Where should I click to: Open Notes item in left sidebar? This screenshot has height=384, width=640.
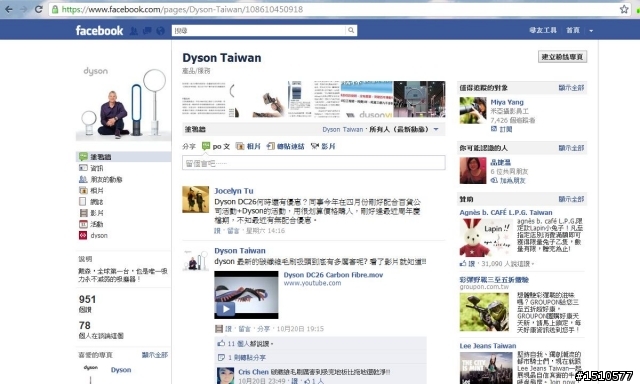pos(97,202)
